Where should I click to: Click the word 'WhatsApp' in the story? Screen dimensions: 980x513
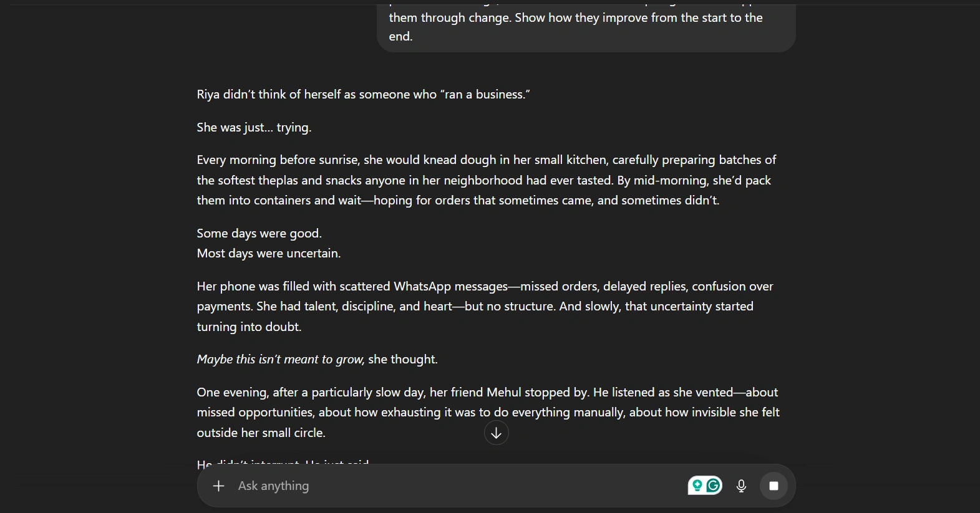click(x=422, y=287)
